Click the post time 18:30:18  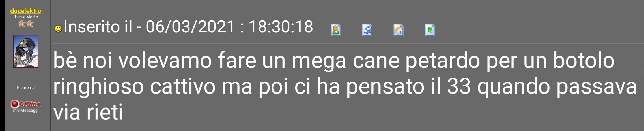pyautogui.click(x=281, y=27)
